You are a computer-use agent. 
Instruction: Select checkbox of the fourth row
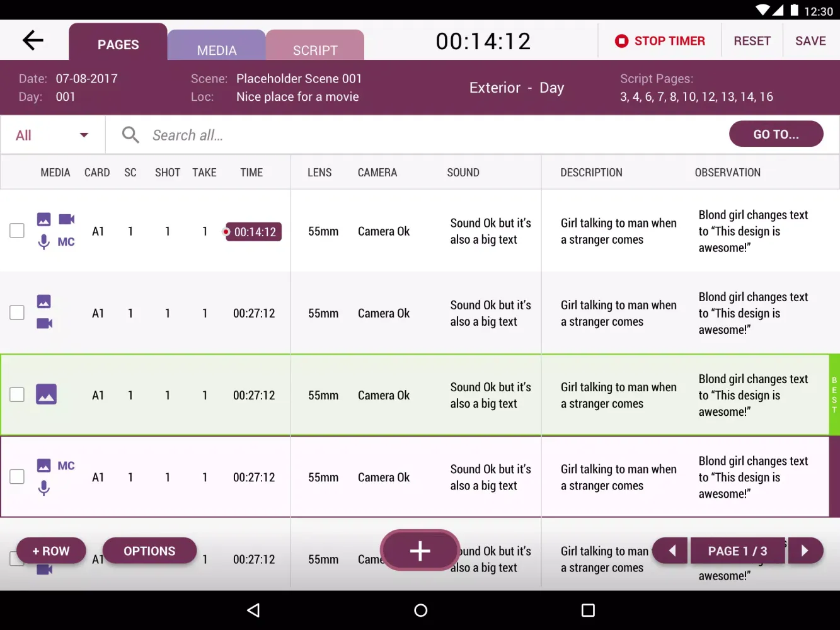pos(17,477)
